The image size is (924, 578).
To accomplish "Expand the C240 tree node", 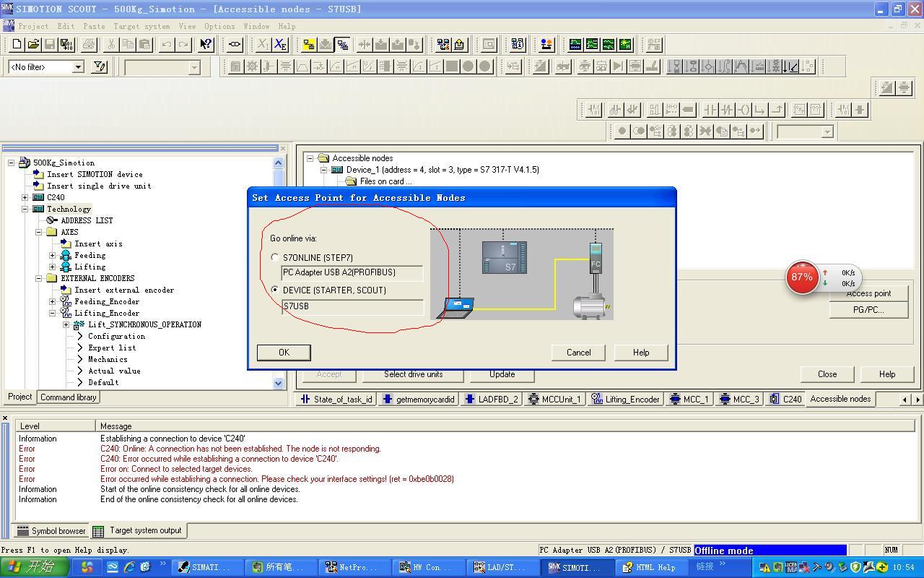I will click(x=25, y=197).
